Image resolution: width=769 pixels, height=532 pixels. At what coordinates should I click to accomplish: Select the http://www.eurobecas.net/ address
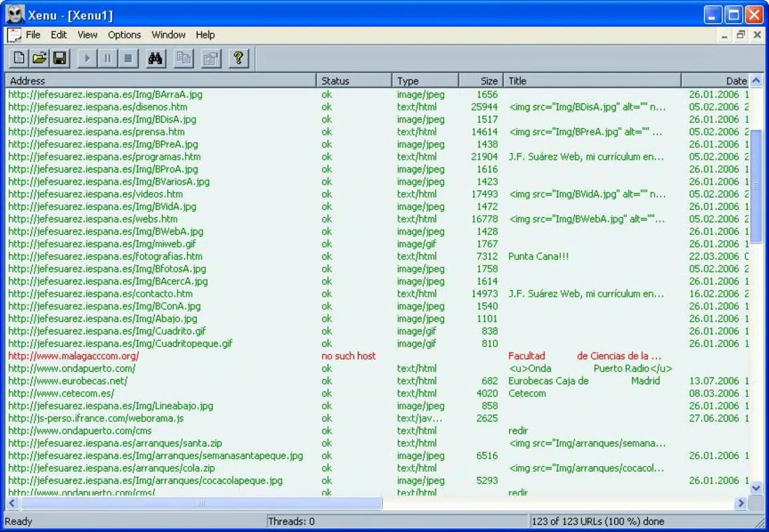click(68, 381)
